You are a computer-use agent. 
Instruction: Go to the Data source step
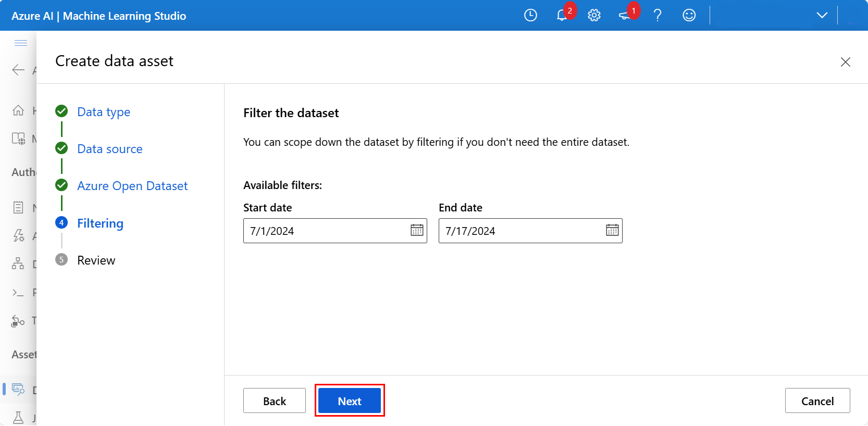(x=109, y=149)
